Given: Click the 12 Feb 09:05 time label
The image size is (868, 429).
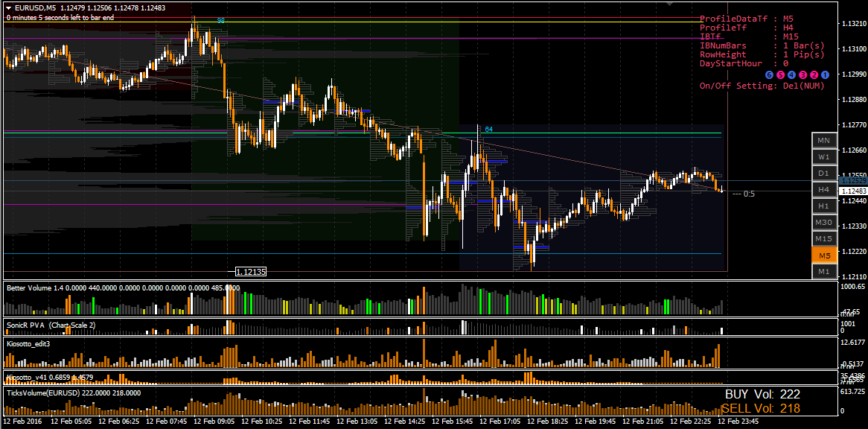Looking at the screenshot, I should (213, 422).
